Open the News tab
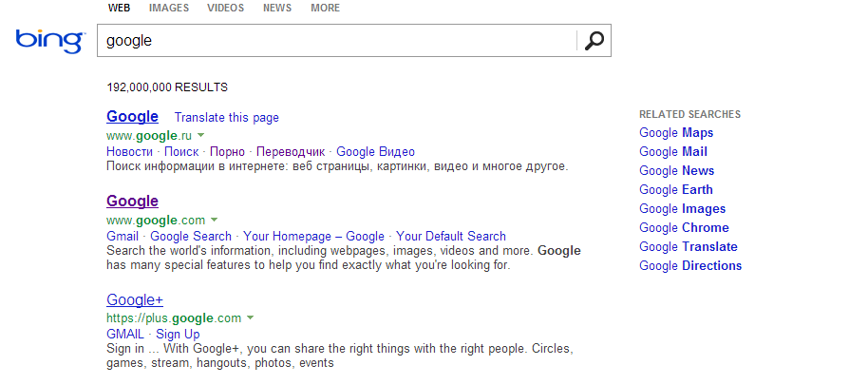The image size is (868, 385). pyautogui.click(x=277, y=9)
